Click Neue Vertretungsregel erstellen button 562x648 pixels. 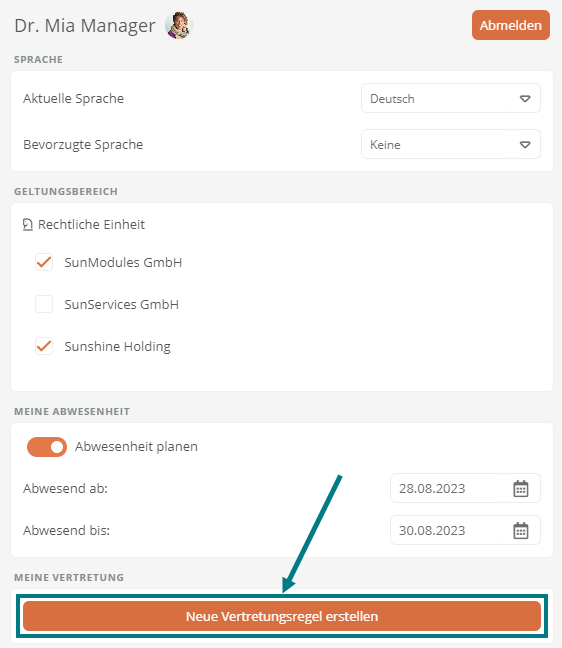pyautogui.click(x=282, y=616)
